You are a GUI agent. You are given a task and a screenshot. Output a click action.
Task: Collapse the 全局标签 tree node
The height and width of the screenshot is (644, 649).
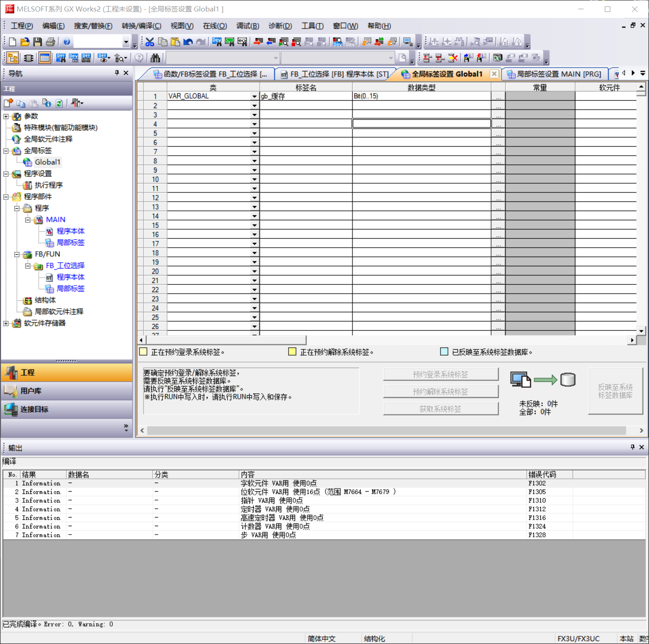point(6,151)
